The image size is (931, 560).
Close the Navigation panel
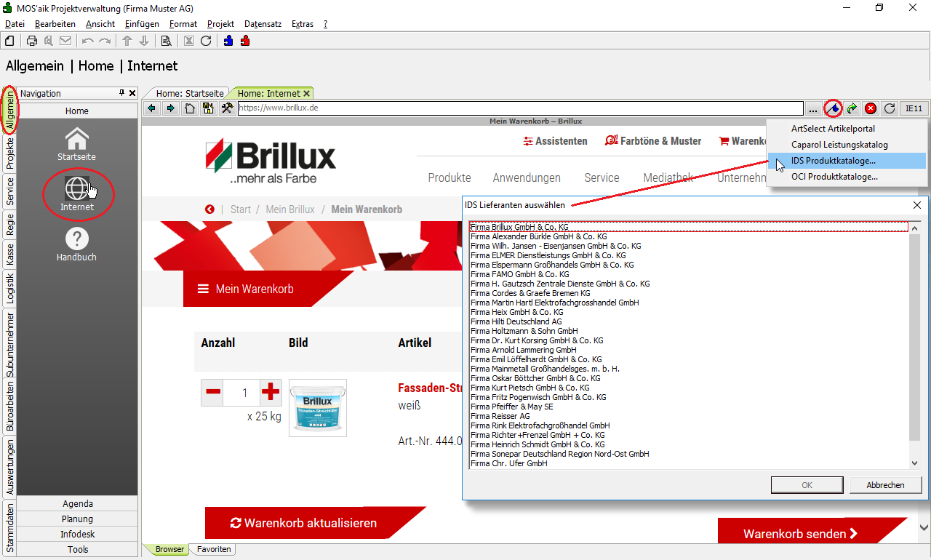132,93
